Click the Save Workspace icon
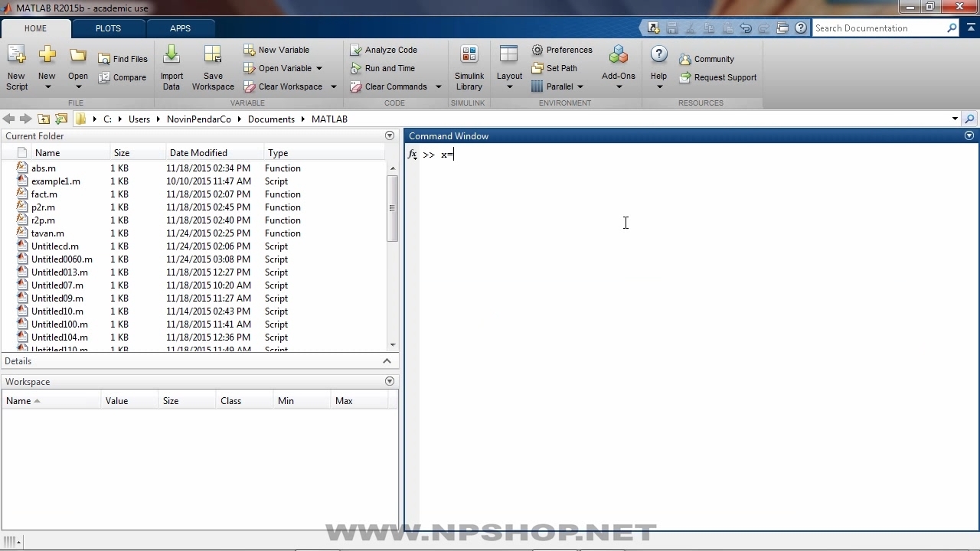This screenshot has width=980, height=551. (x=213, y=56)
